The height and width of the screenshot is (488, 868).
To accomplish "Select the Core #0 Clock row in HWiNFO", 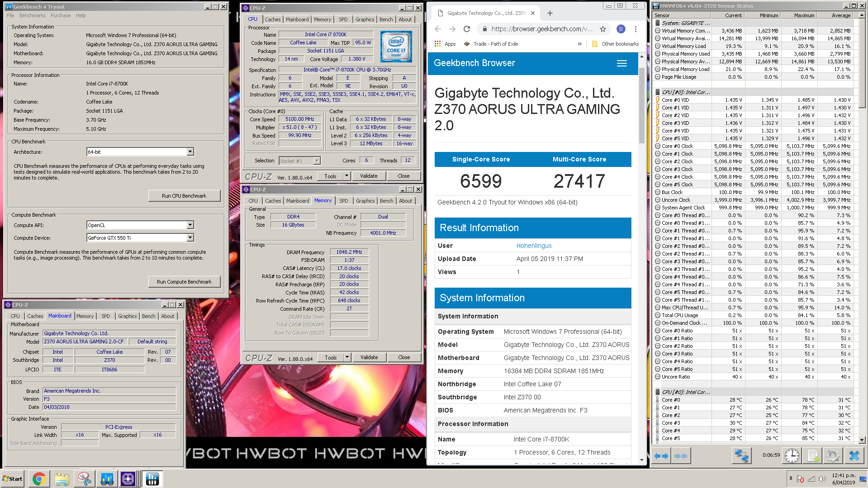I will 753,146.
